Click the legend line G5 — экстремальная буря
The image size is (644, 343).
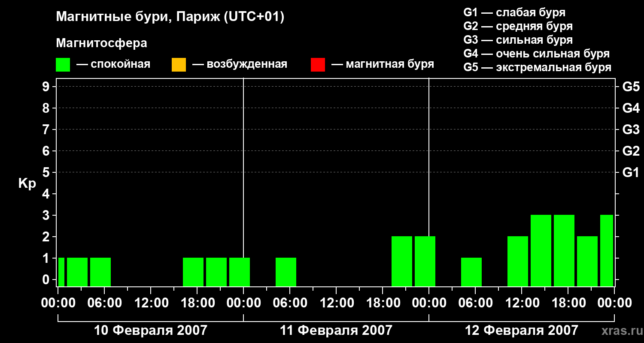point(538,67)
